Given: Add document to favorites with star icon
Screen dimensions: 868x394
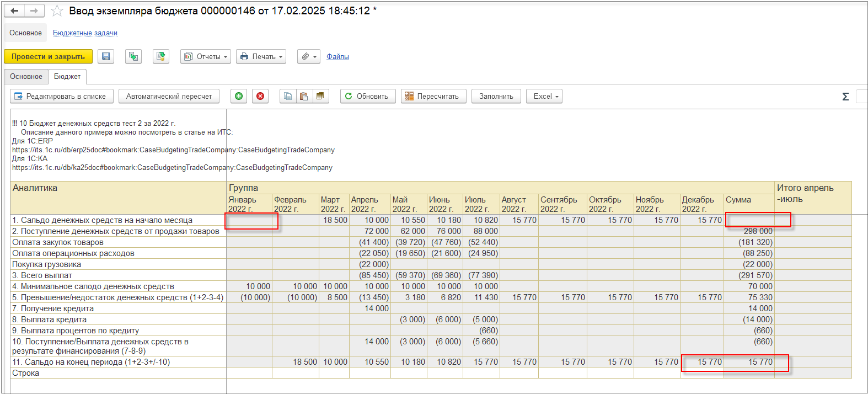Looking at the screenshot, I should [57, 11].
